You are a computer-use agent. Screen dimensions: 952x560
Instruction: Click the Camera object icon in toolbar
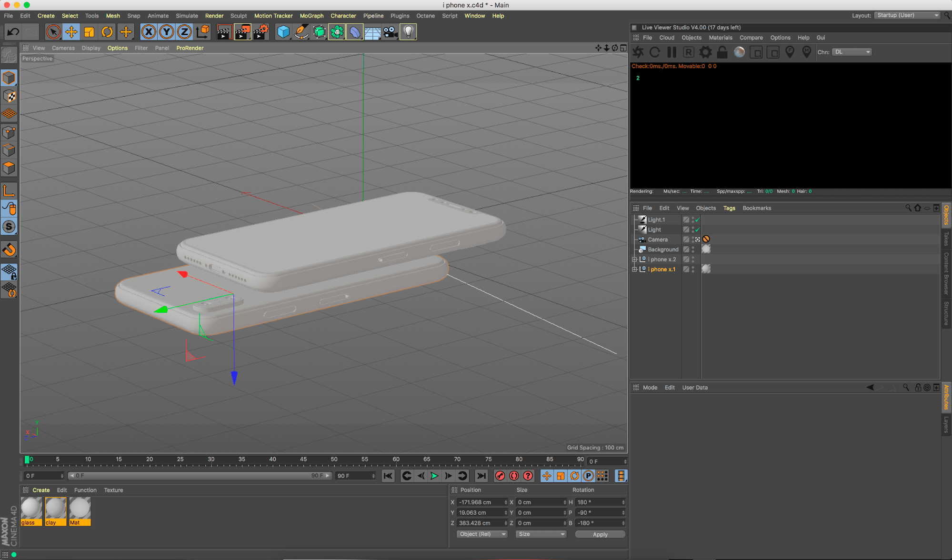[390, 32]
